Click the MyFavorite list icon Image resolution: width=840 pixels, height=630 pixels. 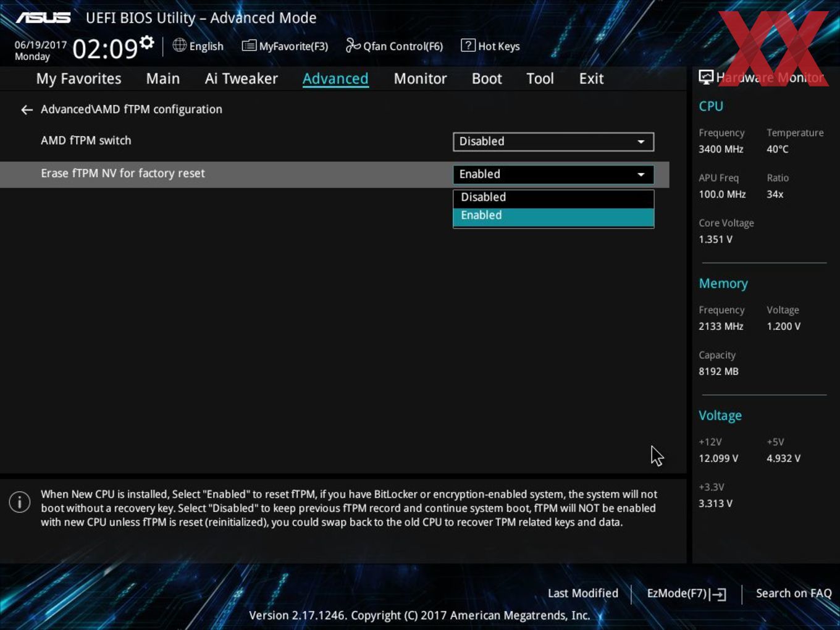click(x=249, y=46)
